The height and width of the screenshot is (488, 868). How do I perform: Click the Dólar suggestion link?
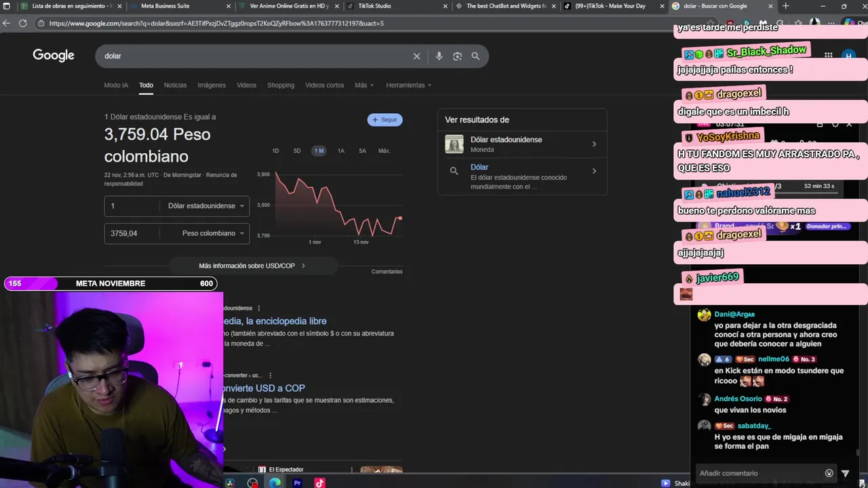tap(479, 167)
